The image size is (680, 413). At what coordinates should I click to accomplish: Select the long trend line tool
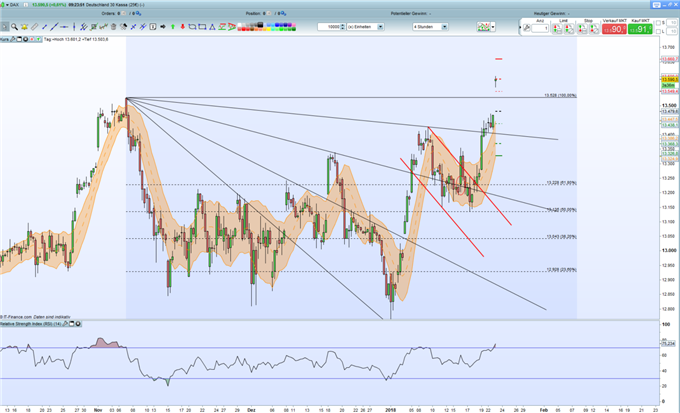point(54,26)
